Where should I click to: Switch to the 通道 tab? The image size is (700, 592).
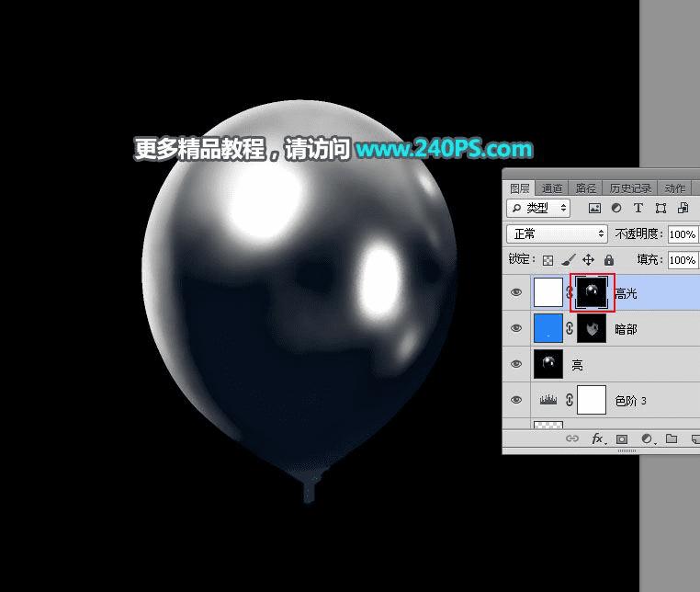tap(552, 188)
